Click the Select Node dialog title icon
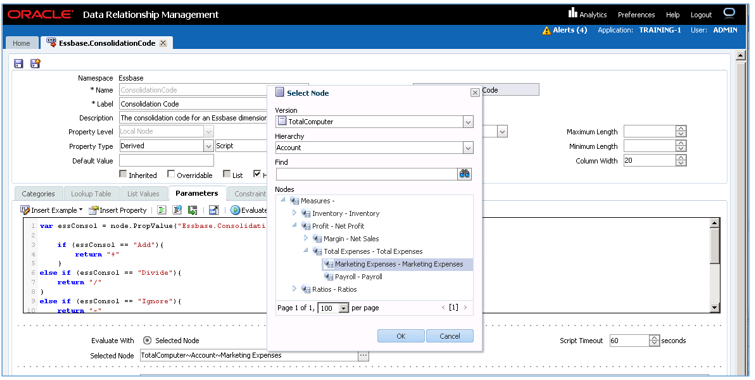This screenshot has height=380, width=755. (279, 92)
